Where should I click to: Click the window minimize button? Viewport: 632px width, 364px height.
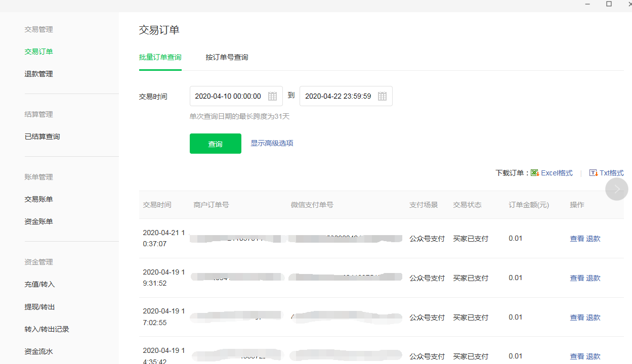pos(587,4)
